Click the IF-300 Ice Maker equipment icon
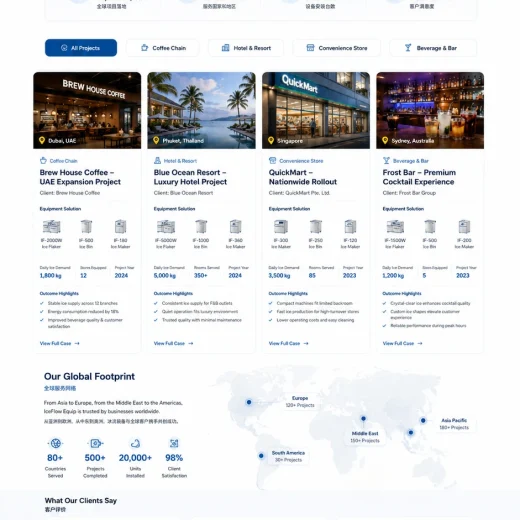 tap(281, 227)
